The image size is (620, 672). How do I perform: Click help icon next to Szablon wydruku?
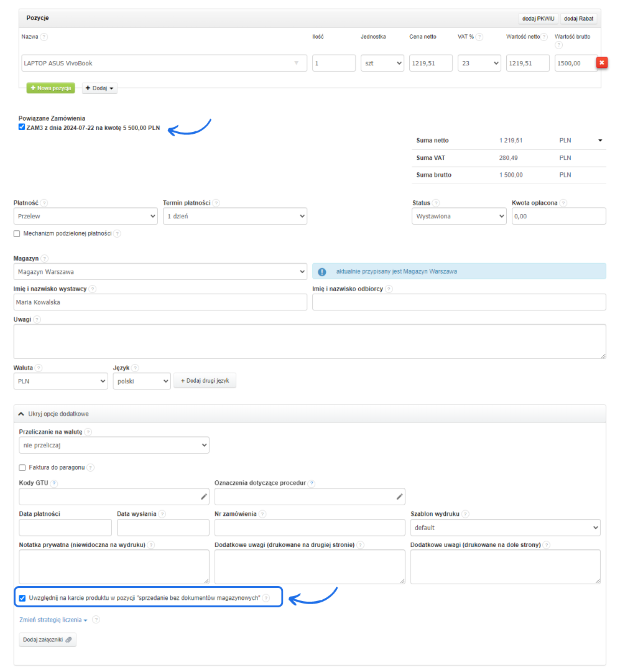click(465, 514)
